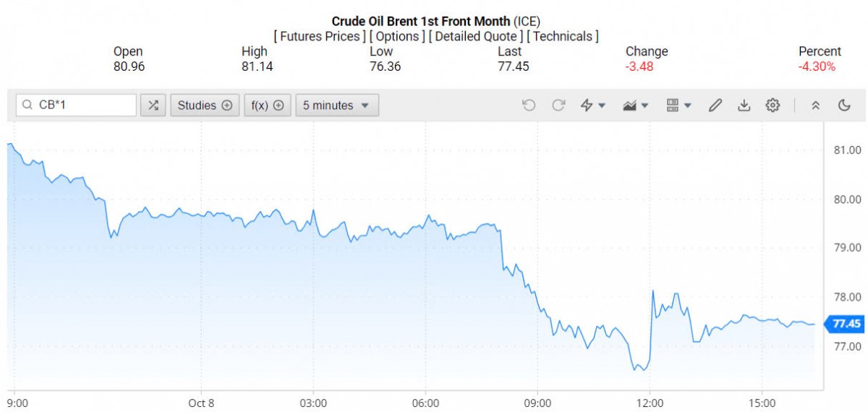The height and width of the screenshot is (412, 868).
Task: Redo the chart action
Action: (558, 106)
